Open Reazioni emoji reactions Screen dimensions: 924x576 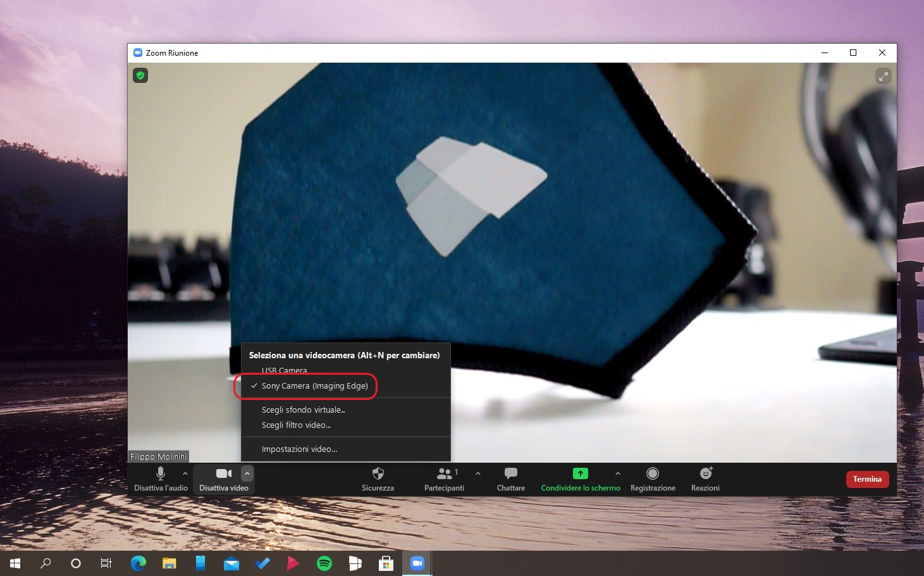[x=705, y=479]
